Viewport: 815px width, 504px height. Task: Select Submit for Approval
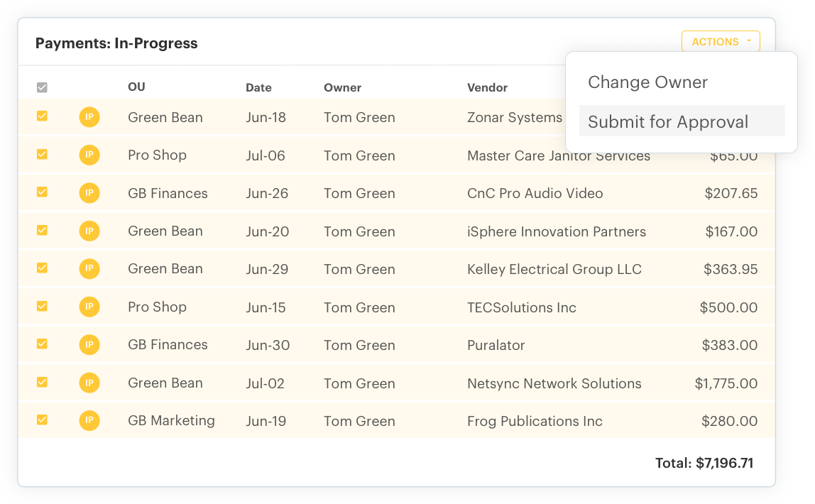pyautogui.click(x=668, y=121)
